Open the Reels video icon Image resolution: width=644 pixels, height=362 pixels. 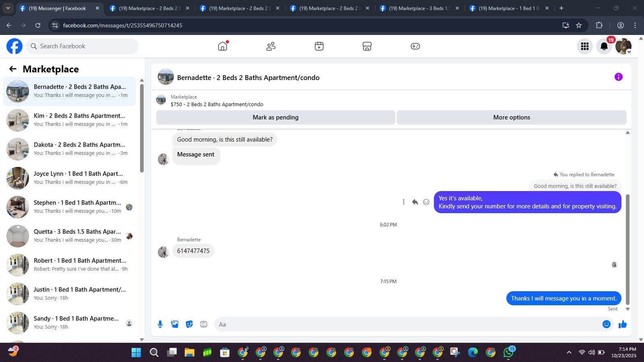click(x=319, y=46)
